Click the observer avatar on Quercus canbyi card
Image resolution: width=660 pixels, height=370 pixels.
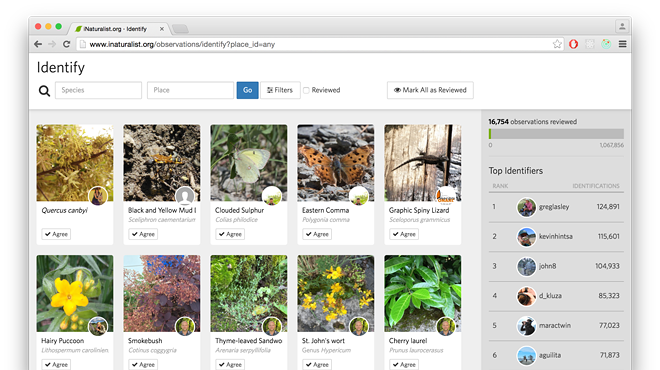pos(98,196)
